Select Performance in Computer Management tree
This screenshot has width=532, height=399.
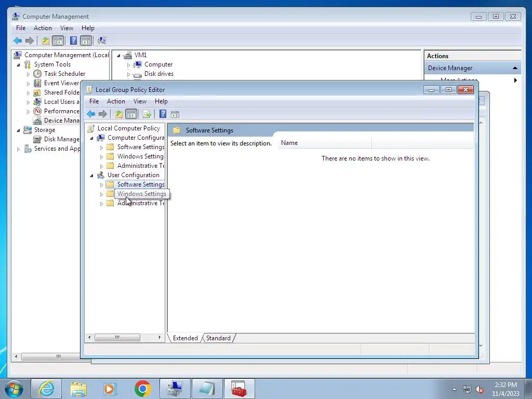tap(61, 111)
